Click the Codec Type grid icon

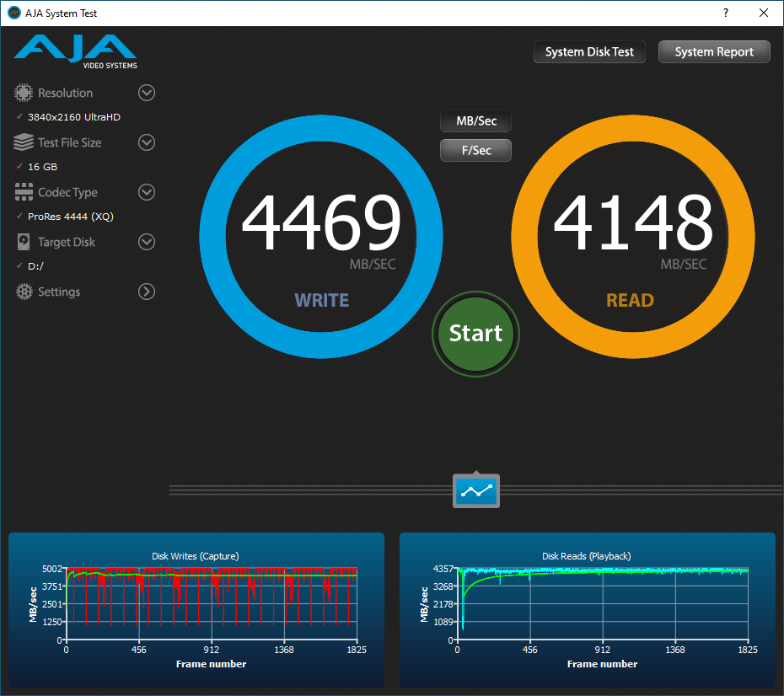24,192
